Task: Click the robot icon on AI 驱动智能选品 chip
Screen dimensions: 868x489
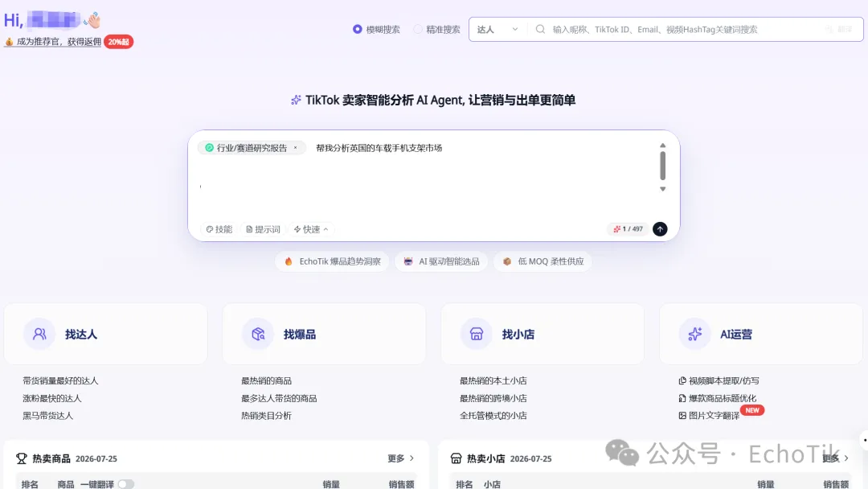Action: 408,261
